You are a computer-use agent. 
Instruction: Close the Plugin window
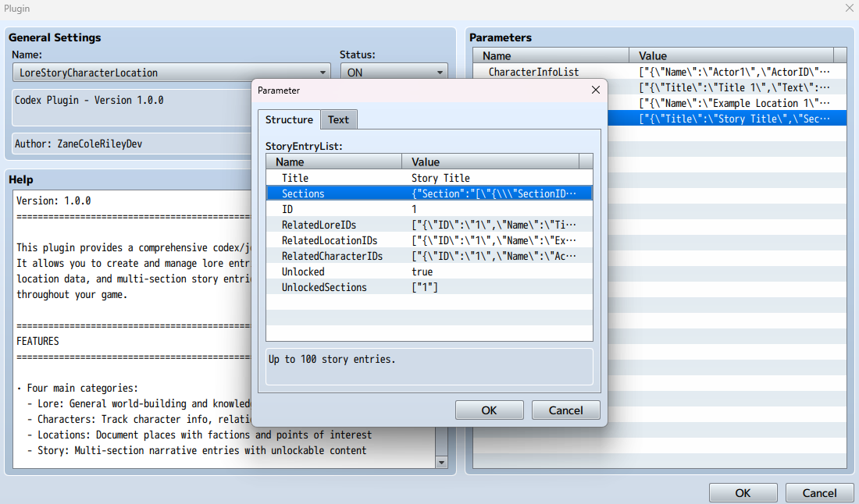[x=849, y=9]
